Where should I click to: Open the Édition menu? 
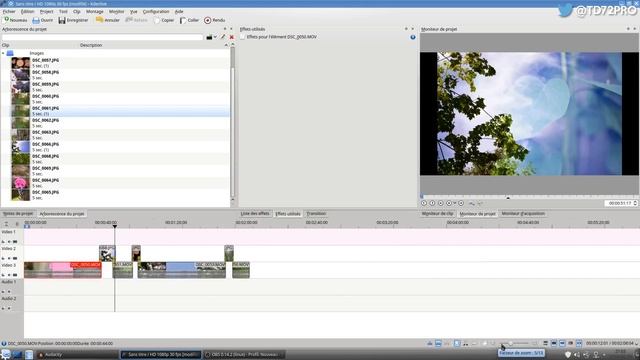(x=27, y=12)
